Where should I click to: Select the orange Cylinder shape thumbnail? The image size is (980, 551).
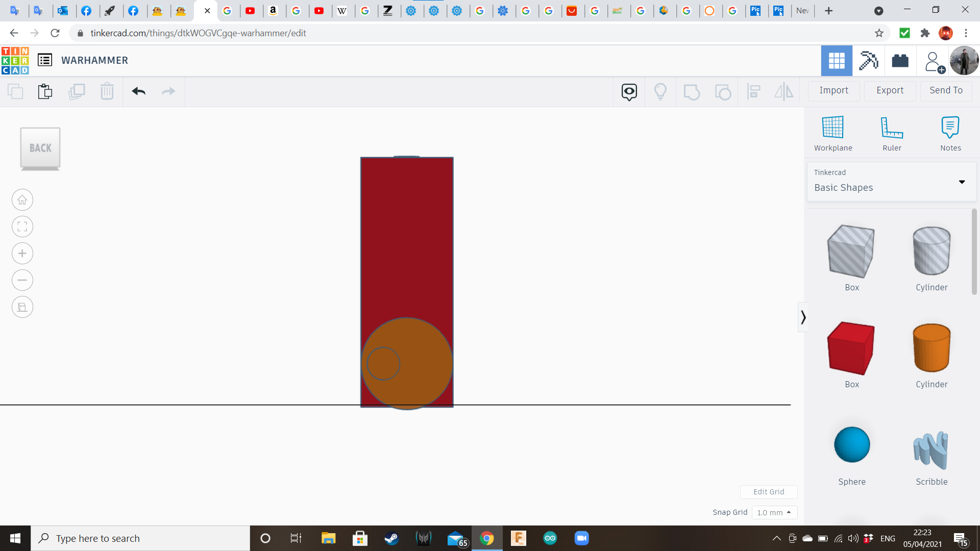[931, 348]
